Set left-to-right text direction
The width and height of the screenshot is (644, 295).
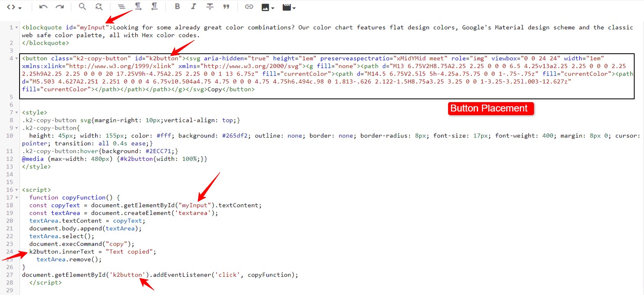tap(138, 6)
